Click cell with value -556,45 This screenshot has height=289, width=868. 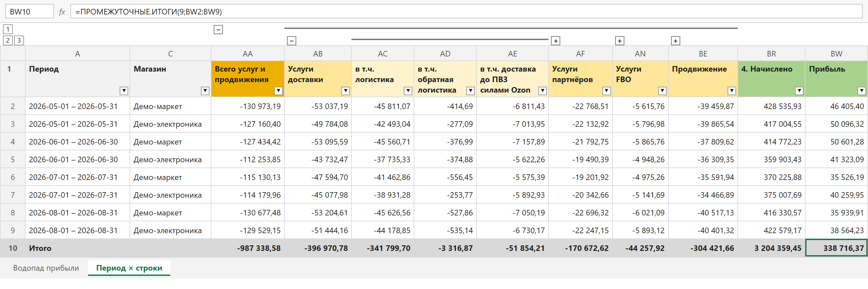coord(445,177)
